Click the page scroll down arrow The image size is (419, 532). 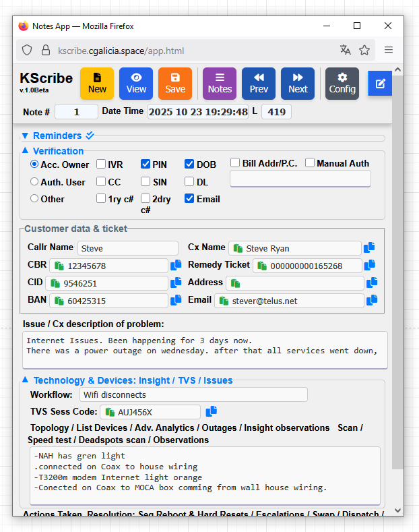(397, 510)
